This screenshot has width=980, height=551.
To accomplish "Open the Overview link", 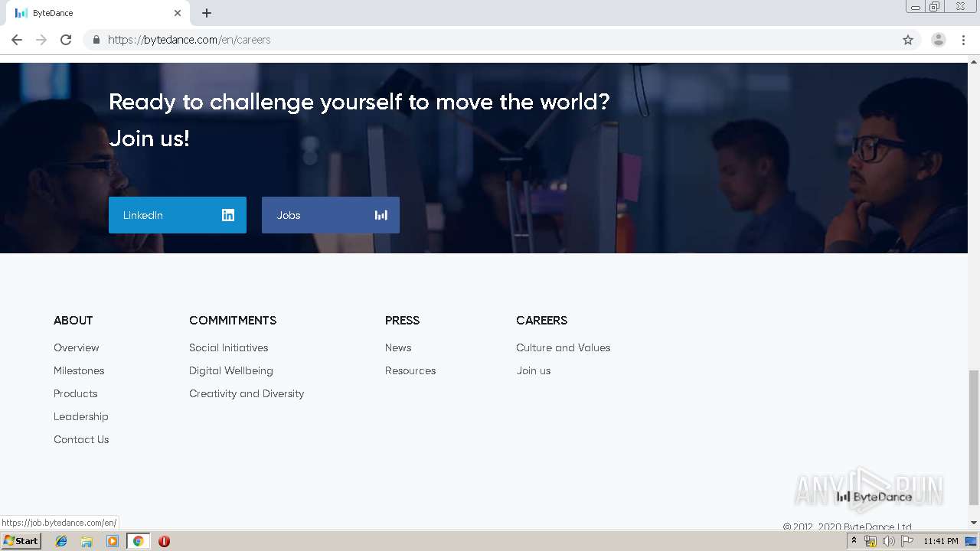I will click(x=77, y=347).
